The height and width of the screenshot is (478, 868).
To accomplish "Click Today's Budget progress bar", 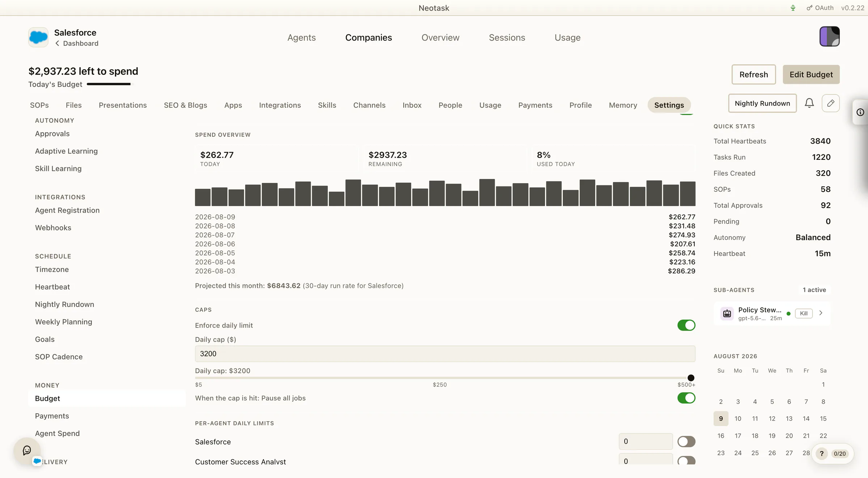I will [x=110, y=84].
